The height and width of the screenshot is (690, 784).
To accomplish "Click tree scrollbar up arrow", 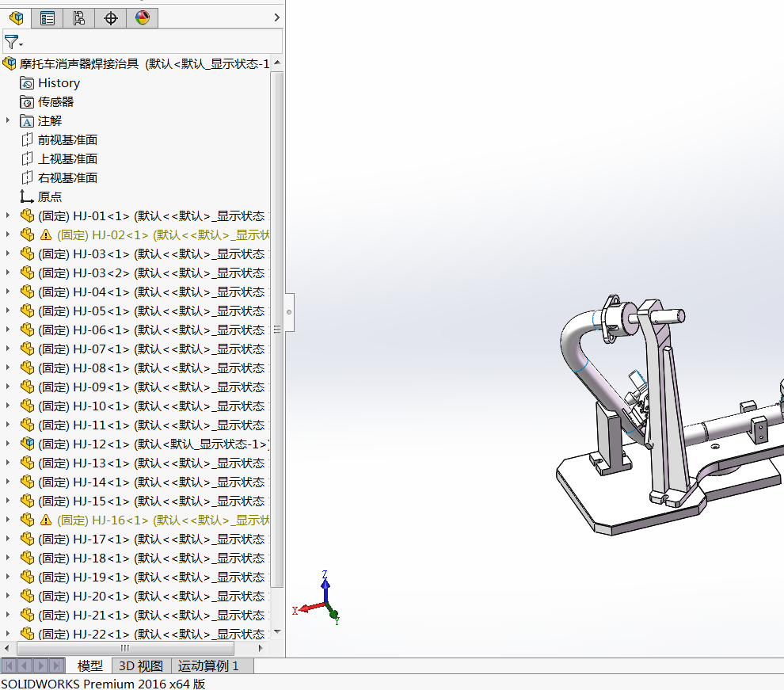I will coord(277,63).
